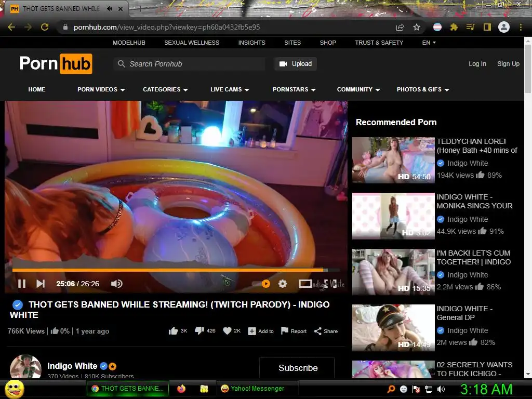Open the file manager taskbar icon
The height and width of the screenshot is (399, 532).
coord(204,389)
